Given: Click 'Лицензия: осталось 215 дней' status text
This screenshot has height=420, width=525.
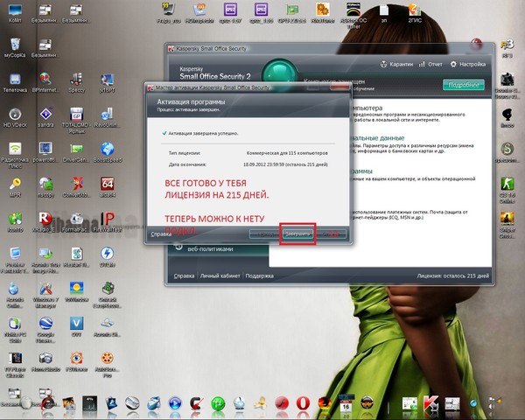Looking at the screenshot, I should (x=452, y=276).
